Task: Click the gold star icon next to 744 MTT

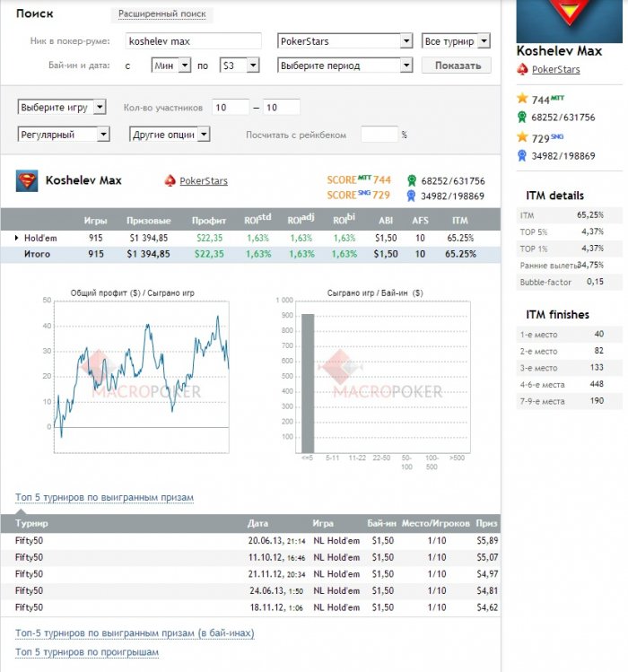Action: point(522,99)
